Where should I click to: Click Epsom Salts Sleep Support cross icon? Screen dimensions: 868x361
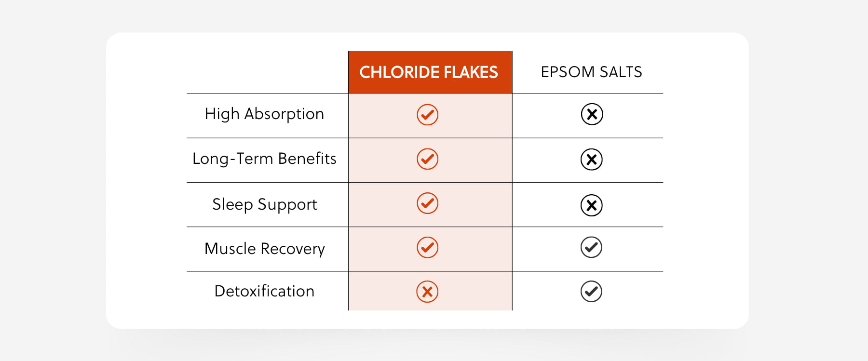(x=592, y=205)
